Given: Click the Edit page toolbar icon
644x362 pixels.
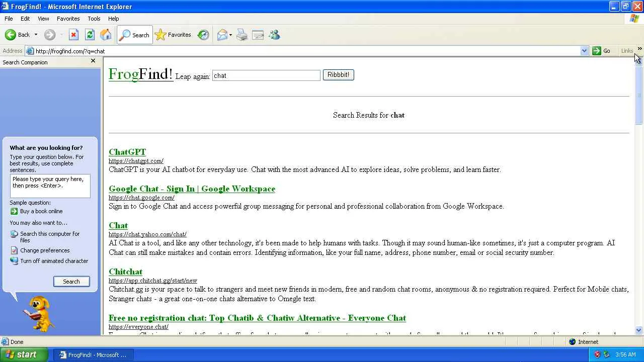Looking at the screenshot, I should tap(258, 35).
